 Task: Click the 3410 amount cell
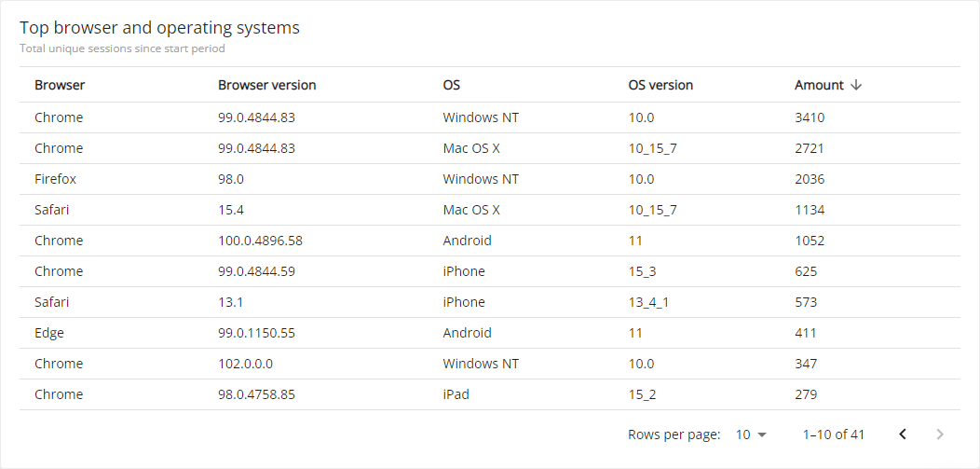(810, 117)
